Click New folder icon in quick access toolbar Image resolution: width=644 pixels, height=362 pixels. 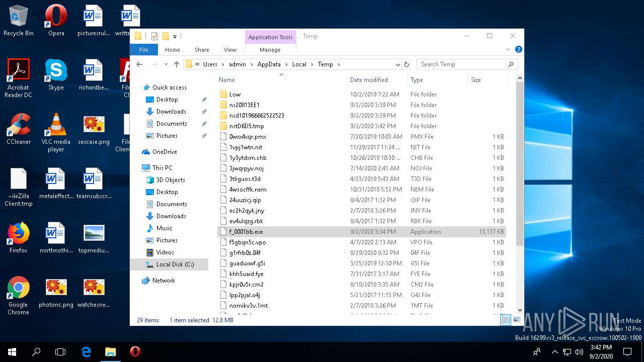pos(165,36)
